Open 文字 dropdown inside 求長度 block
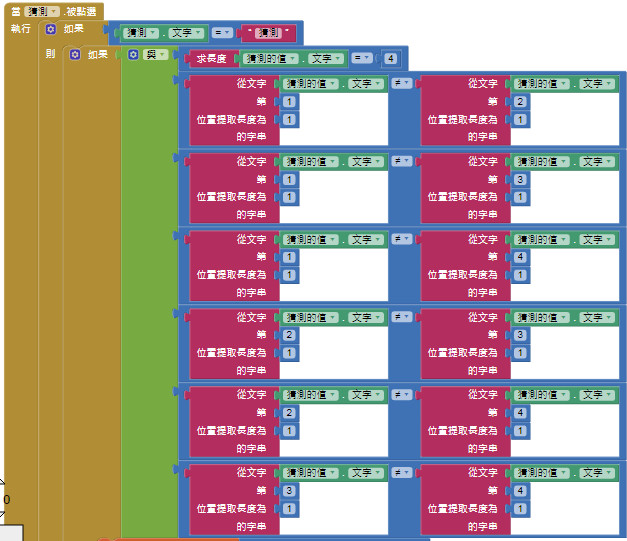This screenshot has width=627, height=541. point(326,59)
